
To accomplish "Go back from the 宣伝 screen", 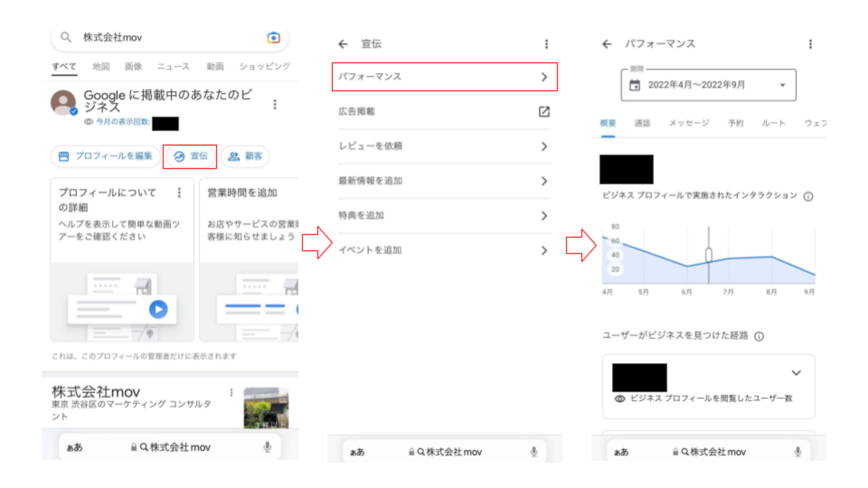I will point(343,44).
